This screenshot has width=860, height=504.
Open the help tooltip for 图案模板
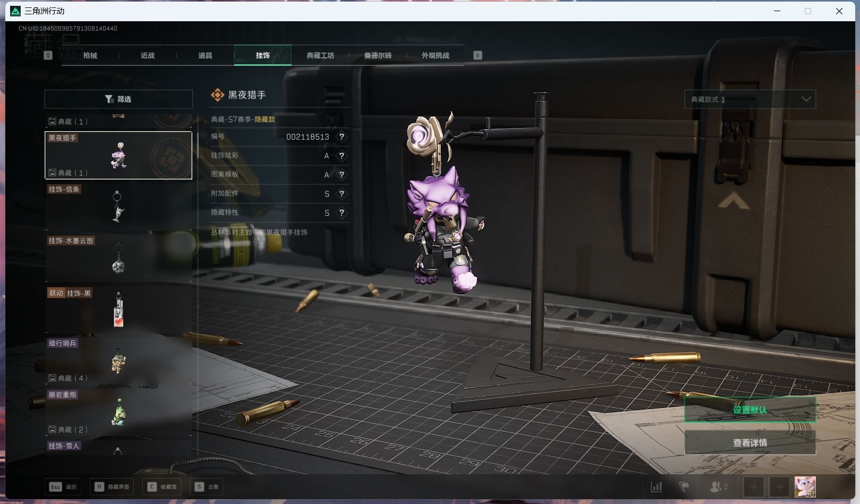click(342, 175)
